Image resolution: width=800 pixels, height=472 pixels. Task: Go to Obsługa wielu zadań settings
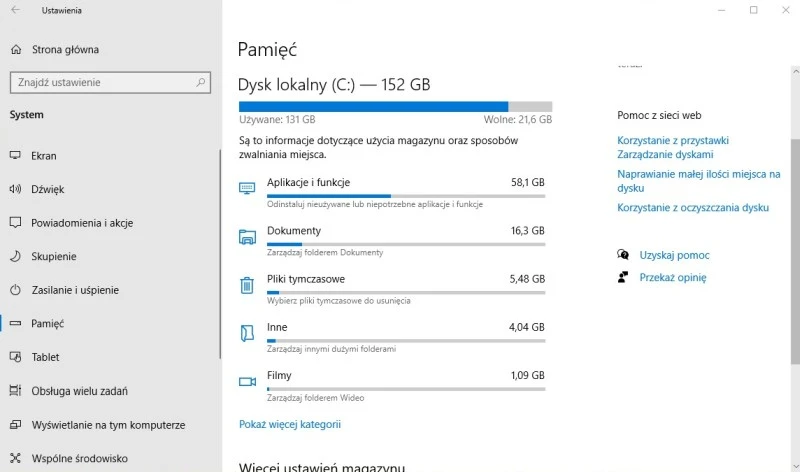pyautogui.click(x=79, y=391)
